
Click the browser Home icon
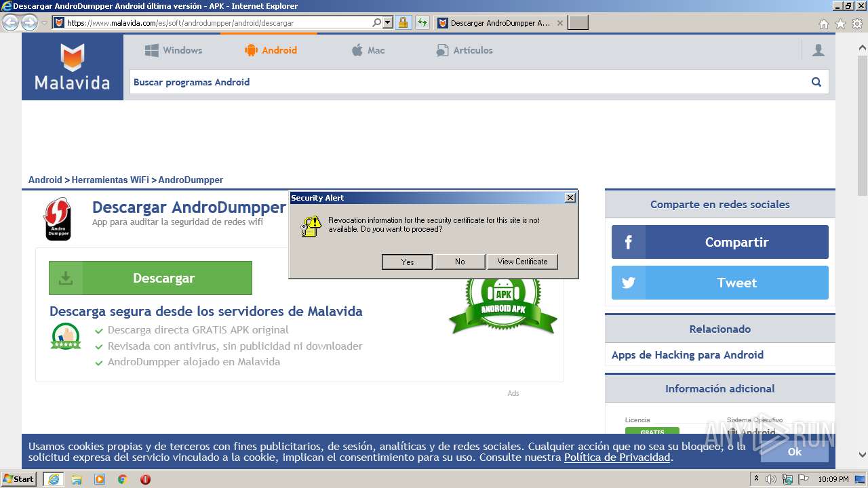pos(824,24)
